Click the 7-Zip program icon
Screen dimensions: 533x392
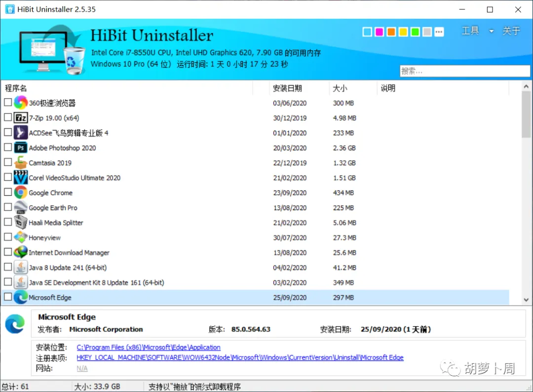(x=20, y=117)
